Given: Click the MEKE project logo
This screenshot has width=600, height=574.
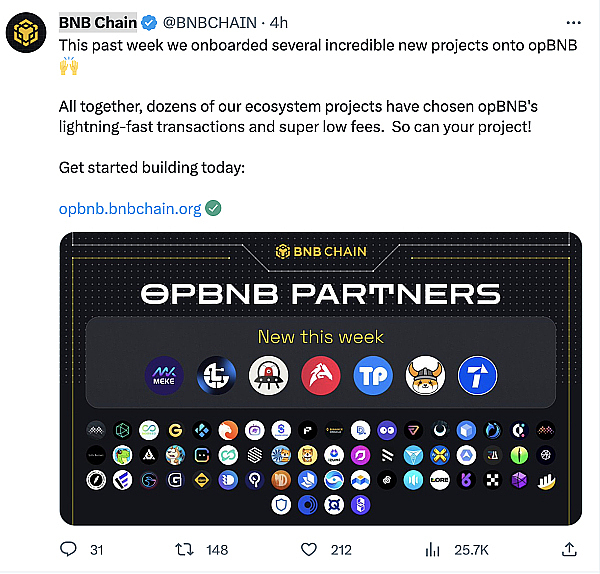Looking at the screenshot, I should click(x=164, y=375).
